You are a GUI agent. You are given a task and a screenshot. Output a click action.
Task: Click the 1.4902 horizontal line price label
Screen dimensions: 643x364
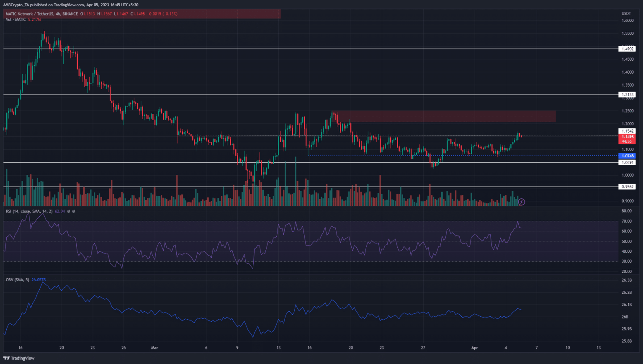[627, 49]
